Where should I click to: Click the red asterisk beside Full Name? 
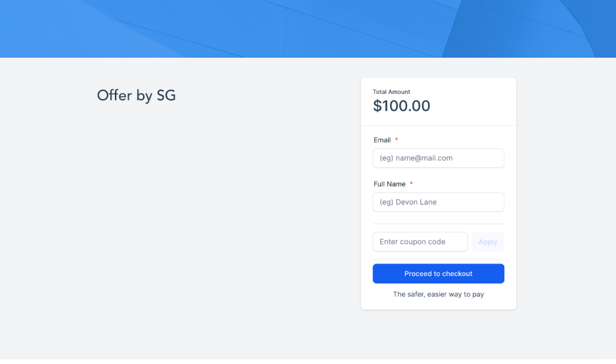click(x=411, y=184)
